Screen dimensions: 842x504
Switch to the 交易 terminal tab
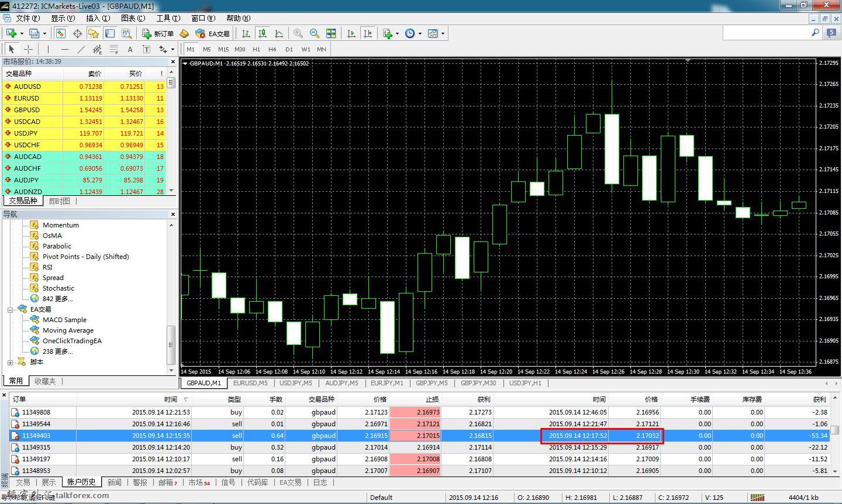tap(23, 482)
